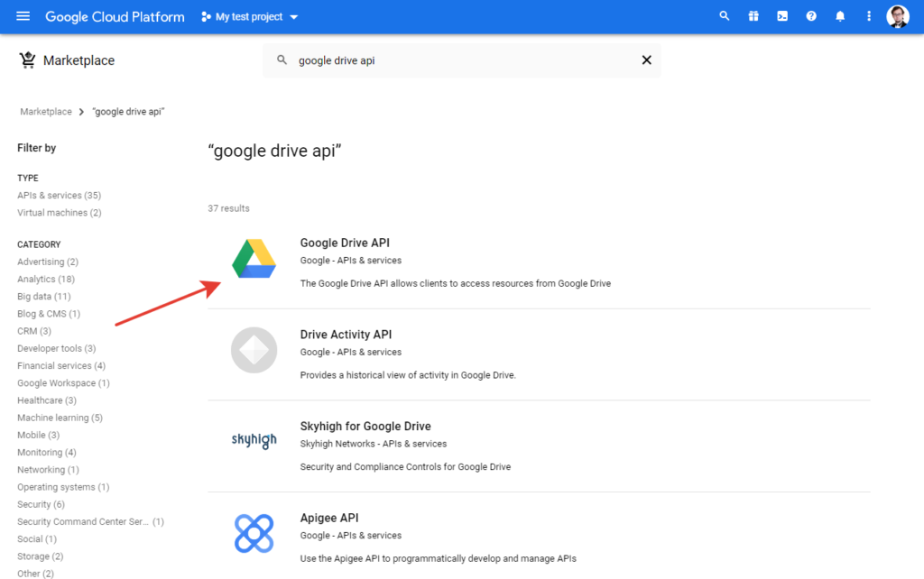Open the Google Drive API result
The width and height of the screenshot is (924, 579).
pos(345,243)
